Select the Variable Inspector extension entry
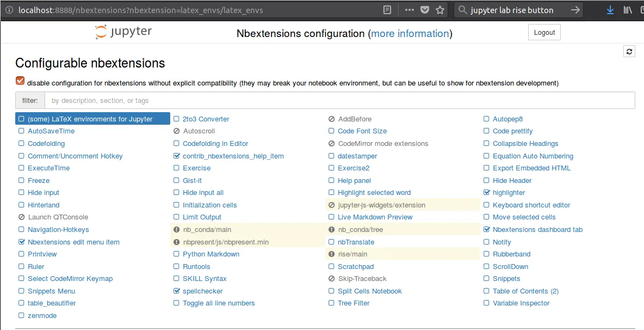 click(521, 303)
